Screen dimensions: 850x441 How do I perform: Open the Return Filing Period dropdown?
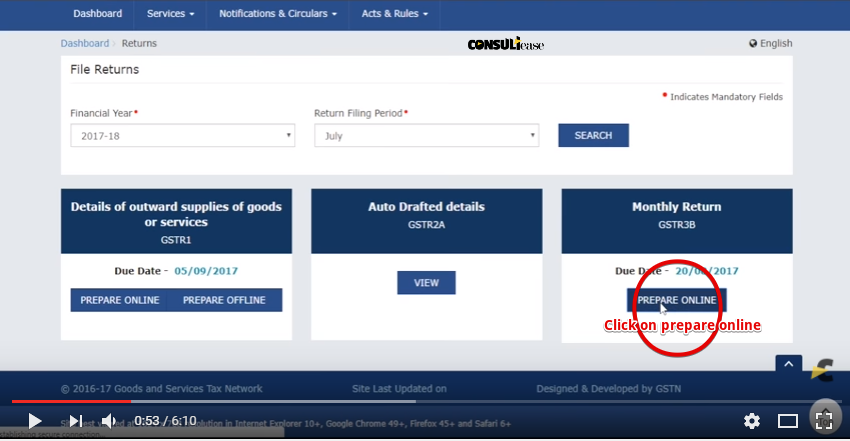427,135
